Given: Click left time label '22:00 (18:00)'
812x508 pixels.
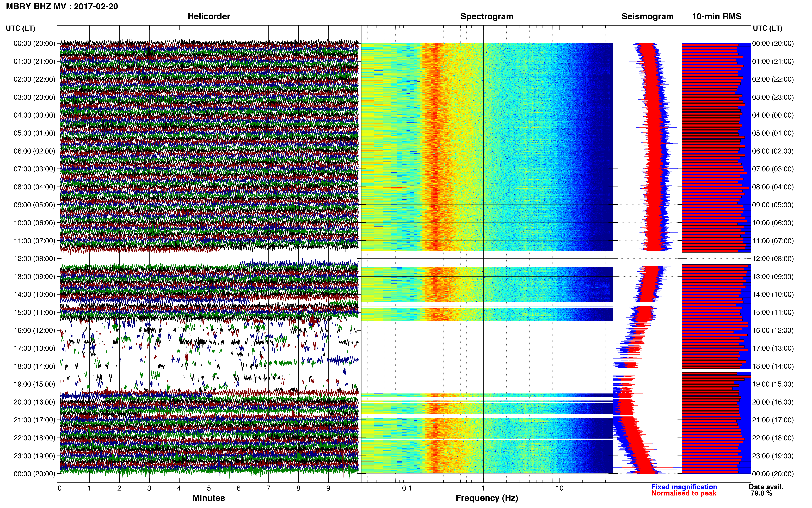Looking at the screenshot, I should point(34,438).
